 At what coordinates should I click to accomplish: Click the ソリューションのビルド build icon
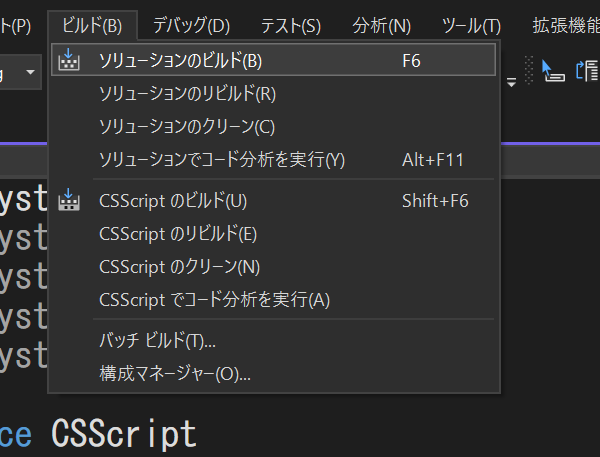pos(69,60)
